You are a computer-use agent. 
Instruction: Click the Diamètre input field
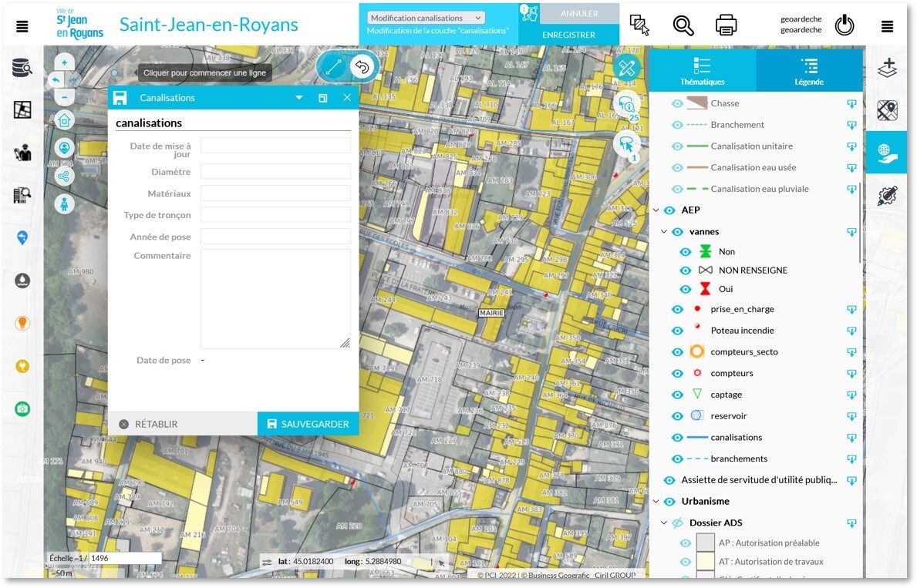[275, 172]
